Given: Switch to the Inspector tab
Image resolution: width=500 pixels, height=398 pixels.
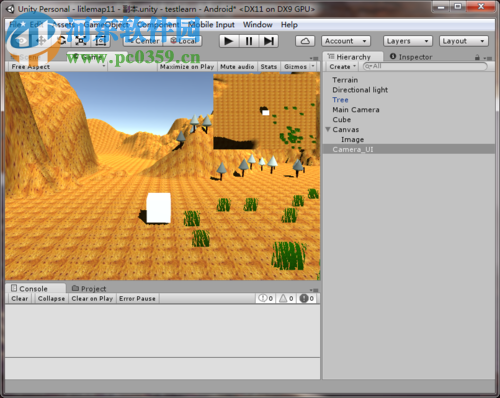Looking at the screenshot, I should [411, 57].
